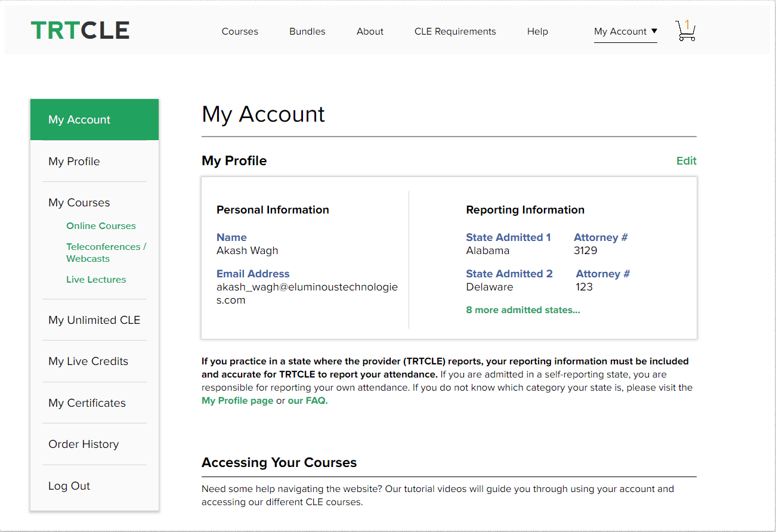Open the My Profile page link
This screenshot has width=776, height=532.
point(237,400)
